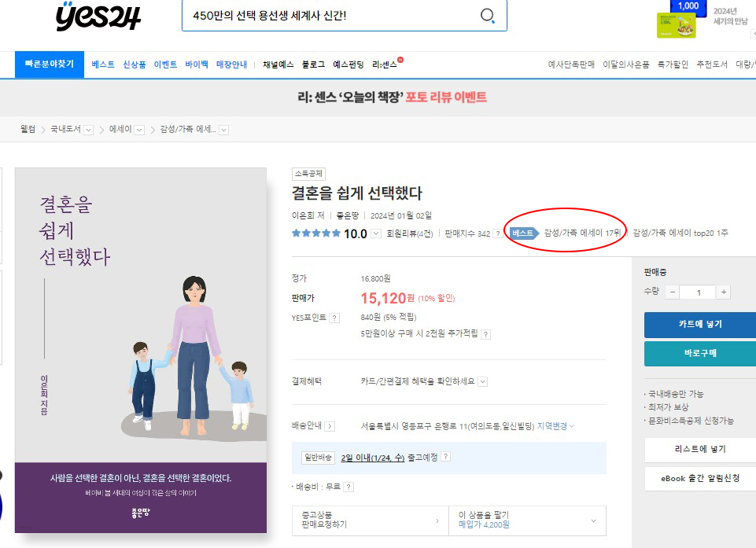
Task: Expand the 국내도서 breadcrumb dropdown
Action: click(x=88, y=131)
